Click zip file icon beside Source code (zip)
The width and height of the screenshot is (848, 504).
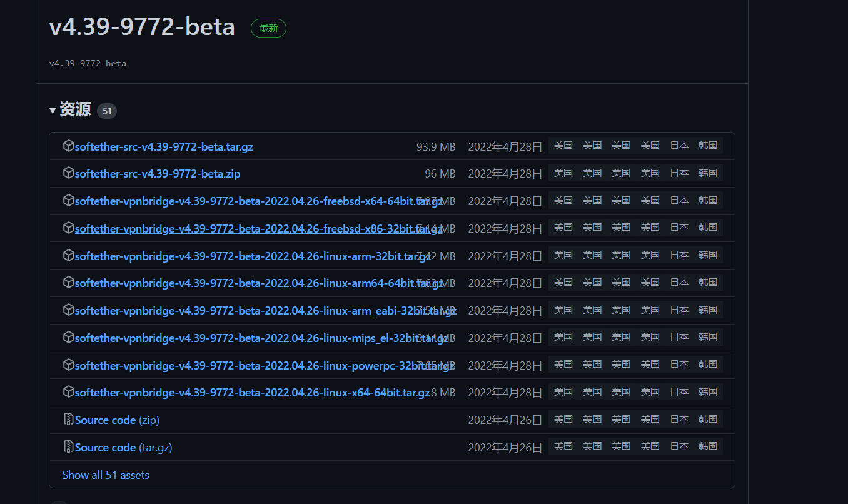click(x=68, y=420)
